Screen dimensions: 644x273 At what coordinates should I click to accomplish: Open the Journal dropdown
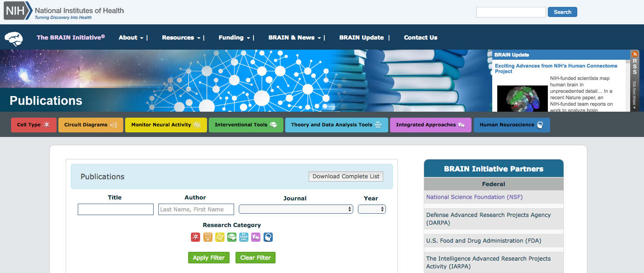click(296, 209)
